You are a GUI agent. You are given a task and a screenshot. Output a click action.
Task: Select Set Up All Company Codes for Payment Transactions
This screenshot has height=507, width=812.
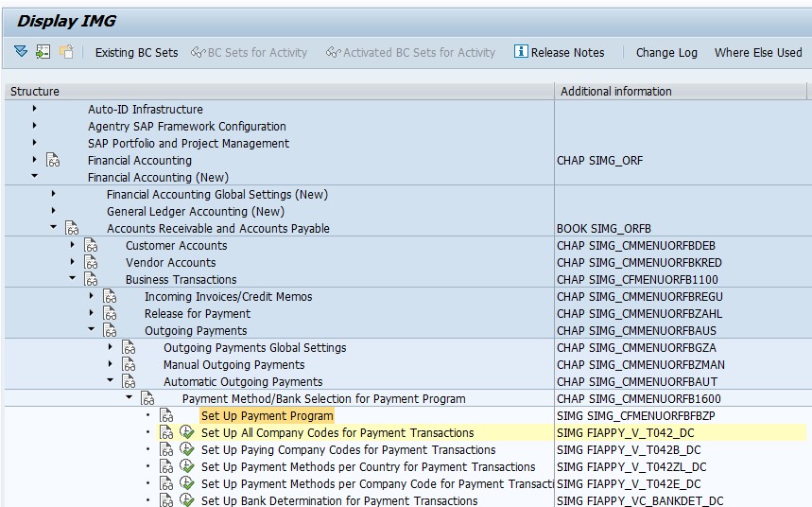(x=337, y=433)
